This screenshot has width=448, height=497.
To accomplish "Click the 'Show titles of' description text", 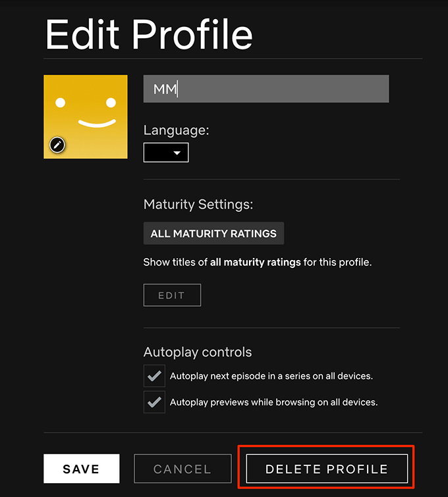I will (176, 262).
